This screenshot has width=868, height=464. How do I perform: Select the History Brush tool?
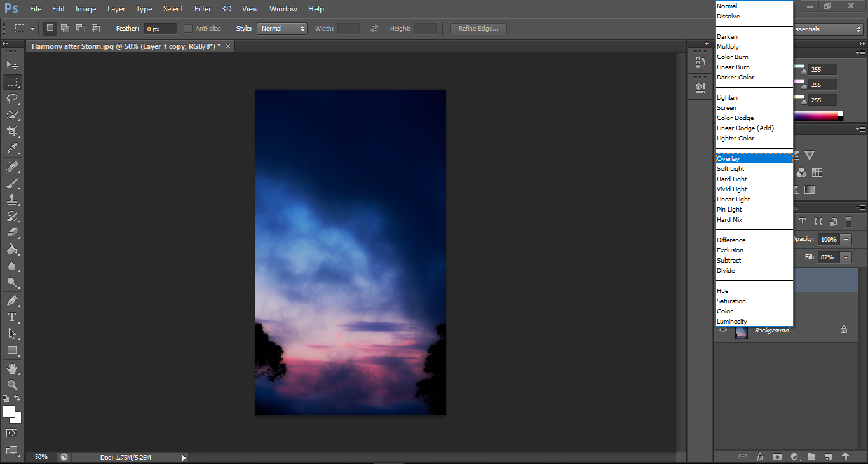tap(12, 216)
